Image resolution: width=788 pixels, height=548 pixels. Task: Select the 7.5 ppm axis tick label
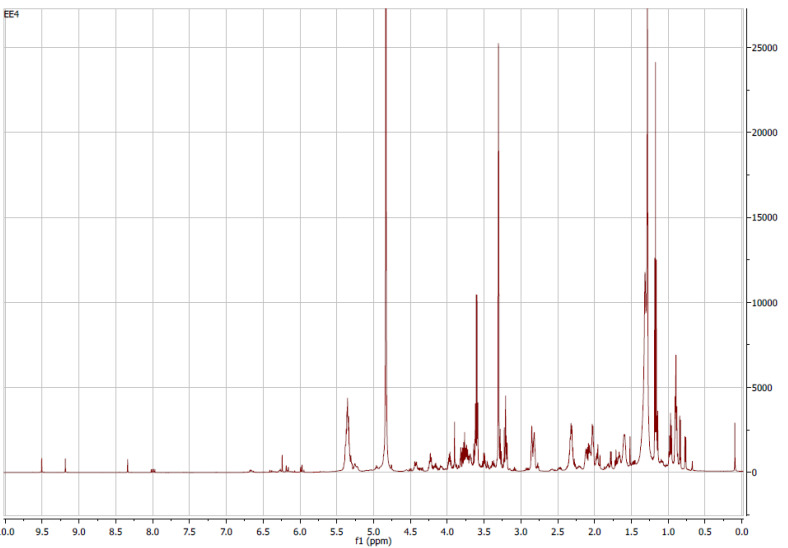[x=189, y=532]
